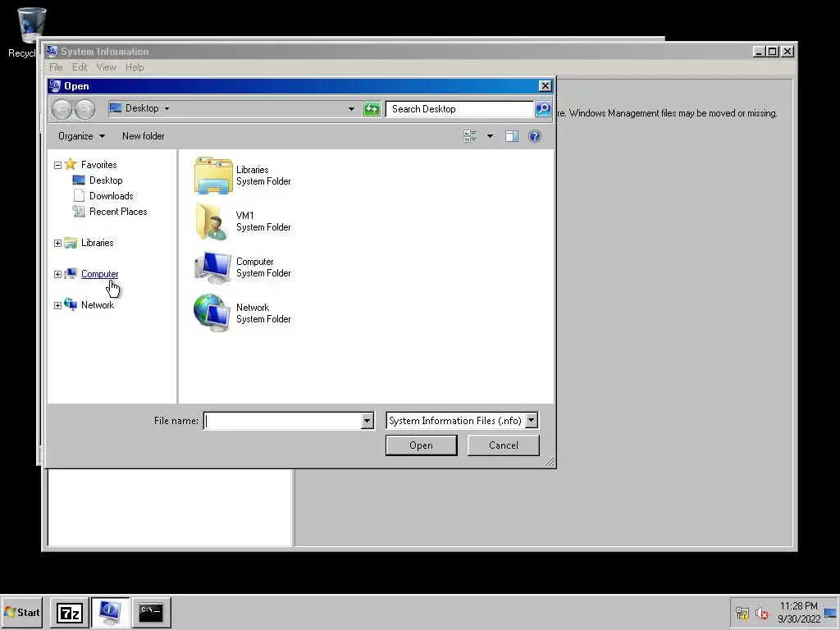Open the Organize dropdown menu
Screen dimensions: 840x630
point(81,136)
